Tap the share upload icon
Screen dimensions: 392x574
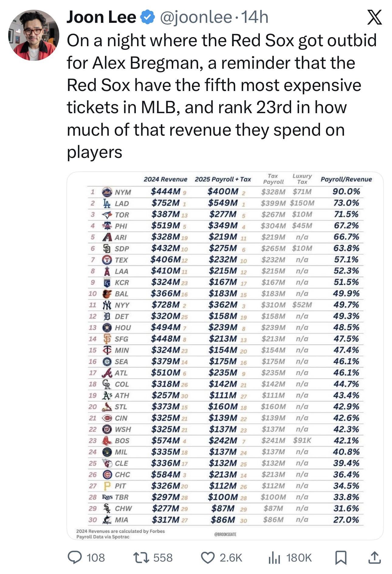[374, 558]
